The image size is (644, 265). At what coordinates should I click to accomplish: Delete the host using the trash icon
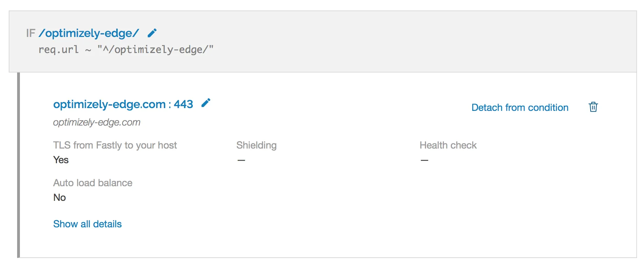click(x=593, y=107)
